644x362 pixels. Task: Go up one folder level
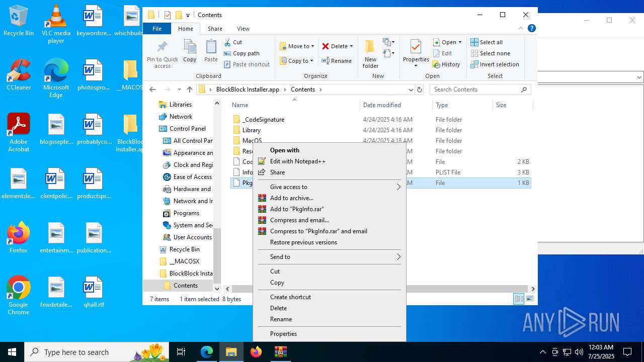click(190, 89)
